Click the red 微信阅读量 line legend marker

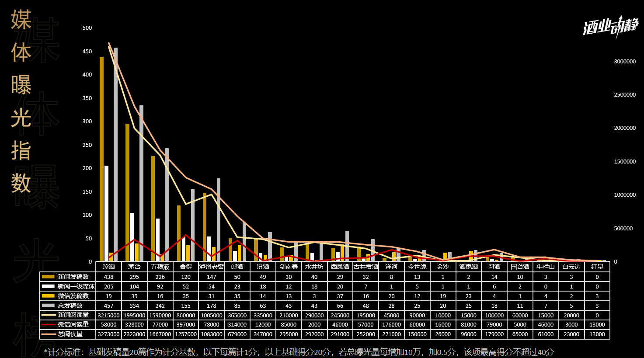[x=48, y=324]
